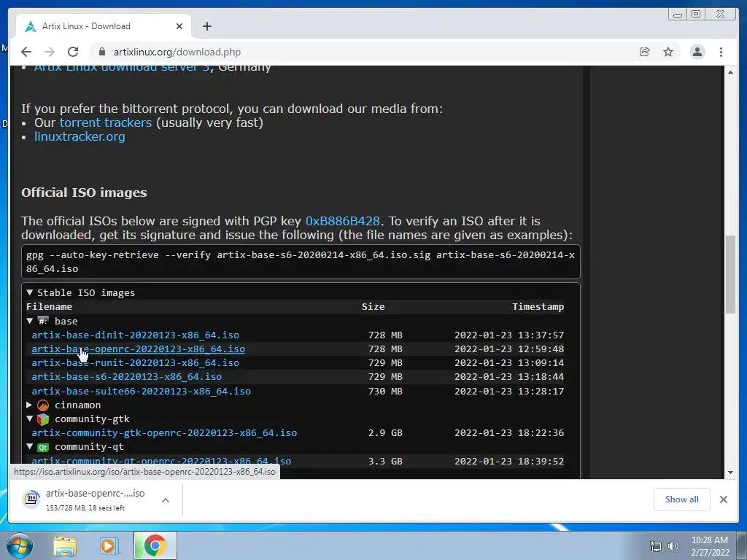
Task: Close the Artix Linux Download tab
Action: pos(179,26)
